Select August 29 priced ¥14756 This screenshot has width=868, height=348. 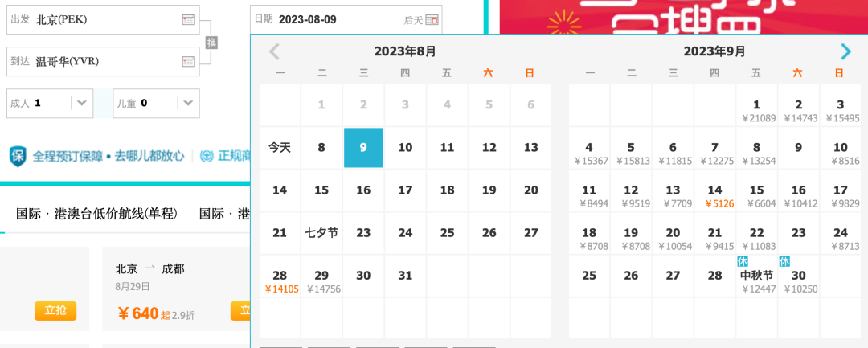pyautogui.click(x=321, y=276)
